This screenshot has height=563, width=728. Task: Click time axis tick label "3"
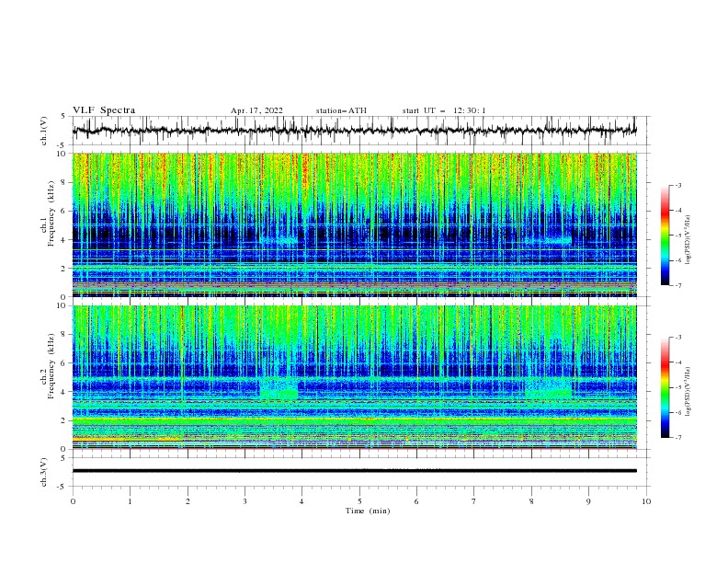tap(245, 501)
